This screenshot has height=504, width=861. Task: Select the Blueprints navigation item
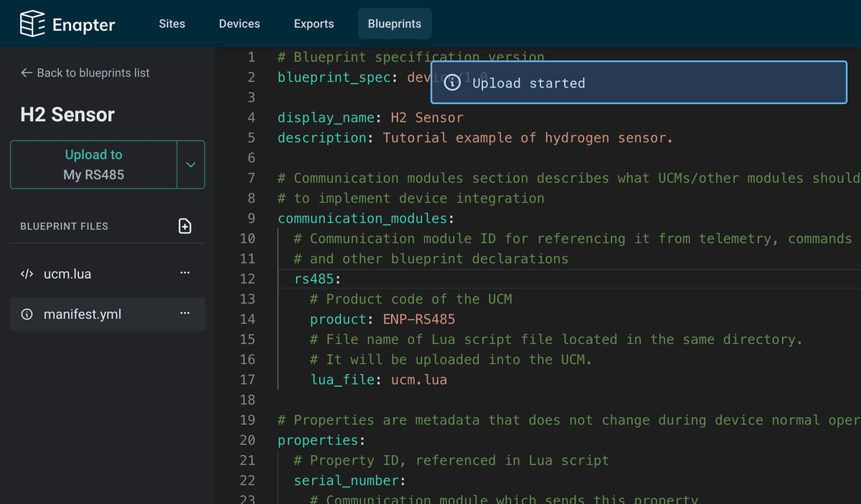(x=394, y=23)
